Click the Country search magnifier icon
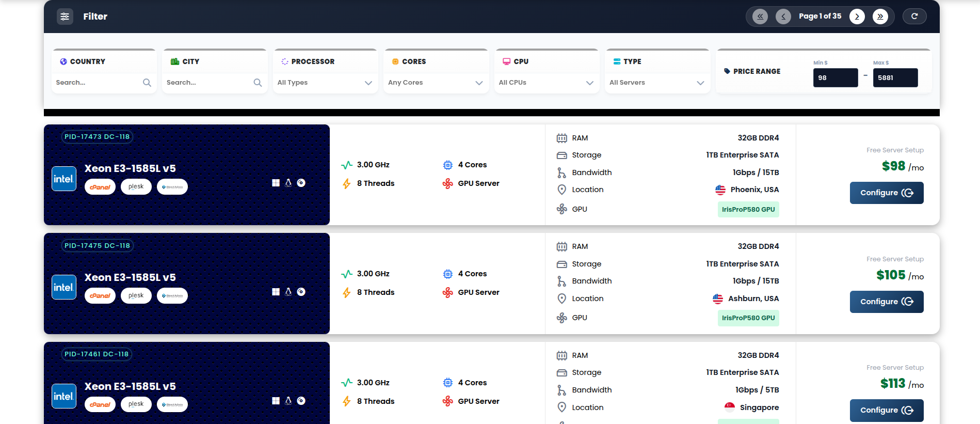This screenshot has height=424, width=980. [147, 83]
